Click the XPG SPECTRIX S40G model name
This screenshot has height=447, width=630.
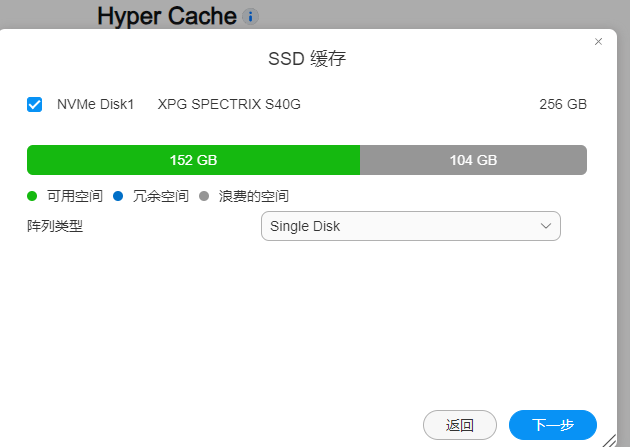tap(229, 104)
